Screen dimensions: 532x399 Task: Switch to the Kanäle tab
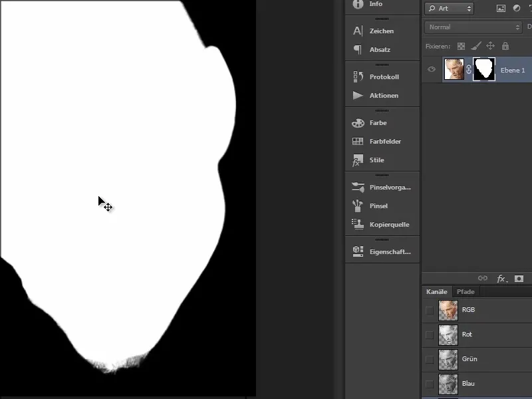point(437,292)
